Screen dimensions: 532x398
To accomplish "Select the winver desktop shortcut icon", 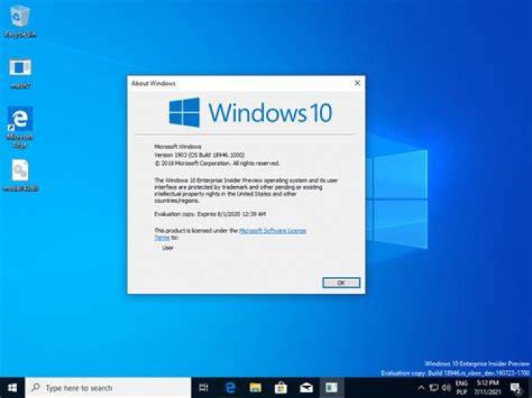I will pyautogui.click(x=20, y=73).
